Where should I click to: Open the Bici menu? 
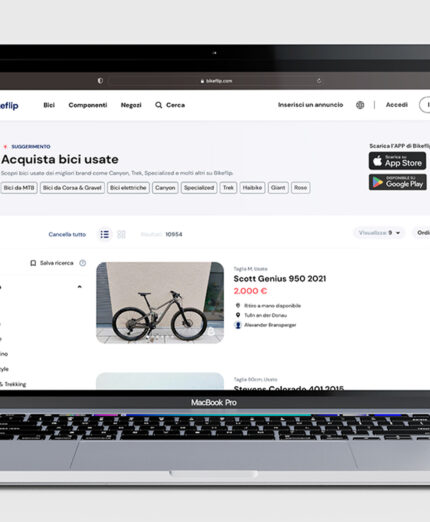click(x=49, y=105)
